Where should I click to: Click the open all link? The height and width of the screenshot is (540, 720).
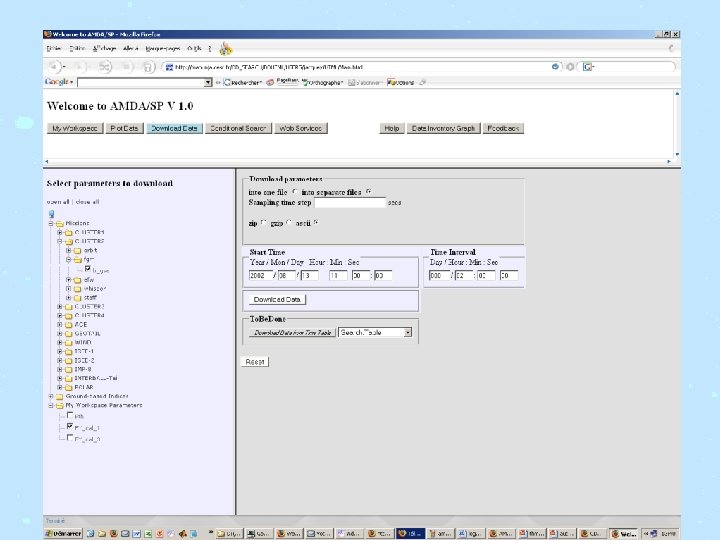(58, 202)
